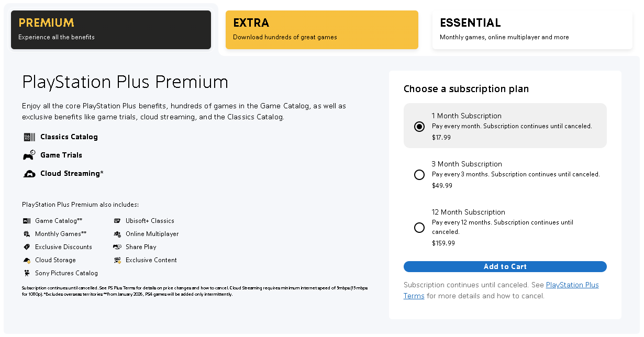The image size is (644, 337).
Task: Select the Monthly Games icon
Action: click(x=26, y=233)
